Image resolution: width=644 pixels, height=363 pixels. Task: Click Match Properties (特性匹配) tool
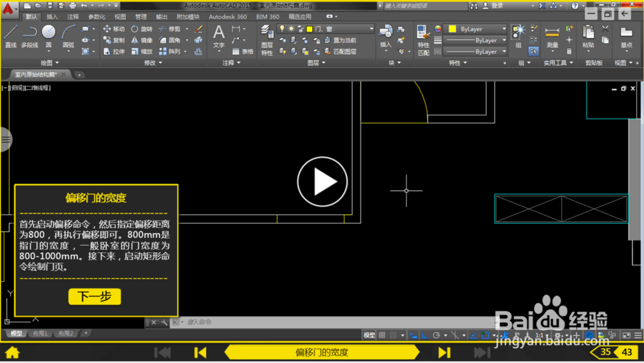(423, 40)
